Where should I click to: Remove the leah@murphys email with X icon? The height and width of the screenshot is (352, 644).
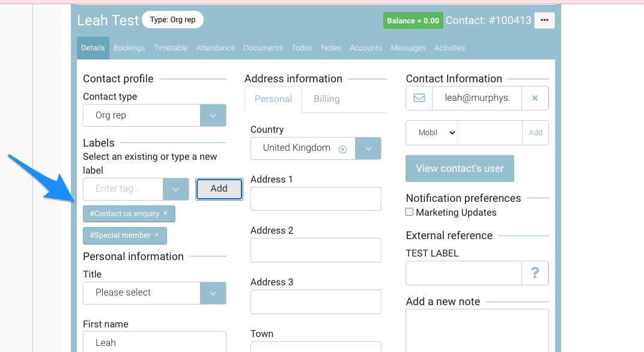[x=535, y=98]
